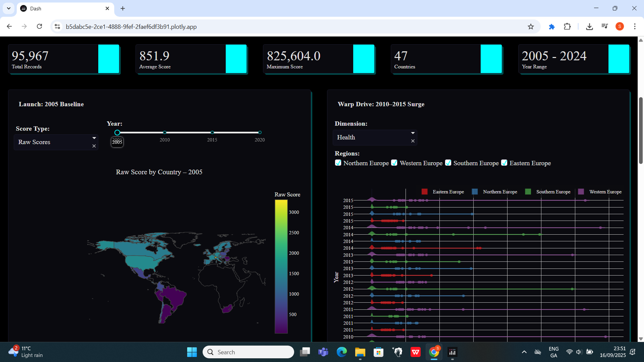Image resolution: width=644 pixels, height=362 pixels.
Task: Uncheck Western Europe region checkbox
Action: [x=394, y=163]
